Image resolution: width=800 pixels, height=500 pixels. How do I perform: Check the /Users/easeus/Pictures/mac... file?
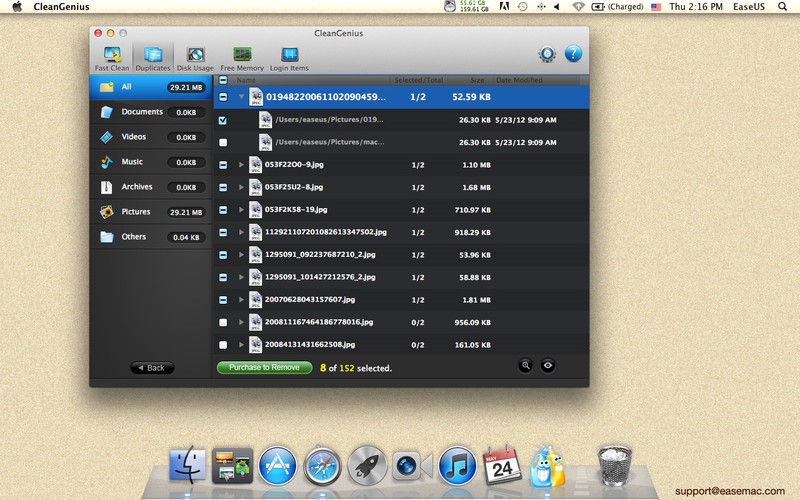(x=223, y=142)
